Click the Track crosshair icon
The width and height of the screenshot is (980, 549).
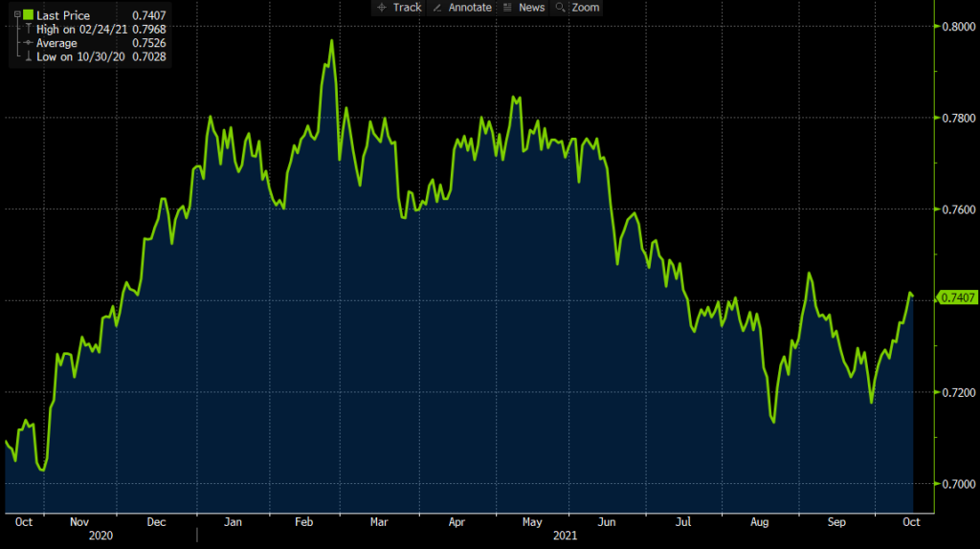[x=382, y=8]
